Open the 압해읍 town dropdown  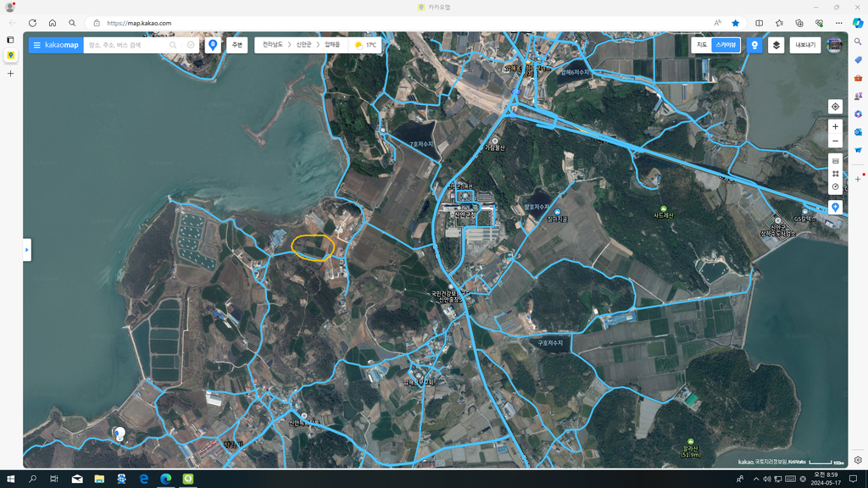pyautogui.click(x=332, y=45)
